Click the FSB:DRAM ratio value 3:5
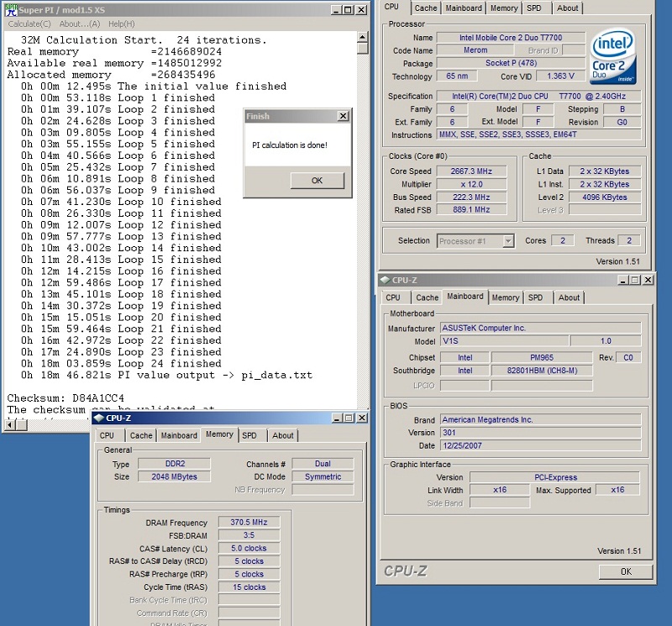 click(x=249, y=535)
